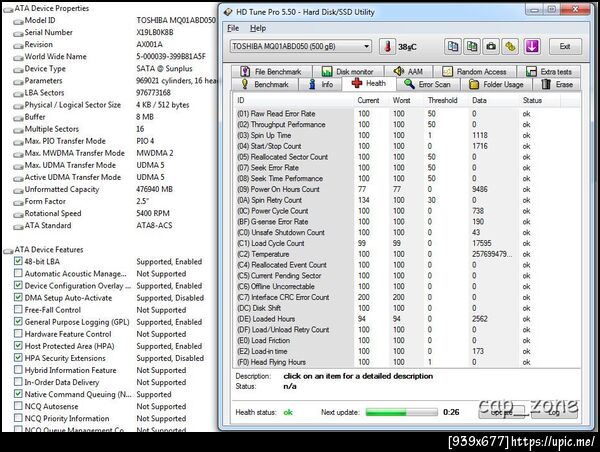Click the ATA Device Properties group icon
600x452 pixels.
click(8, 10)
